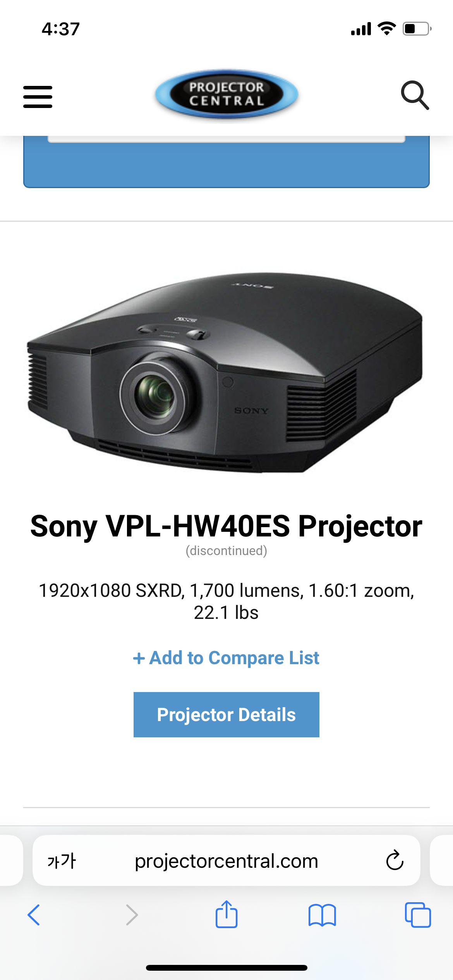Open Safari bookmarks book icon
Viewport: 453px width, 980px height.
click(322, 915)
